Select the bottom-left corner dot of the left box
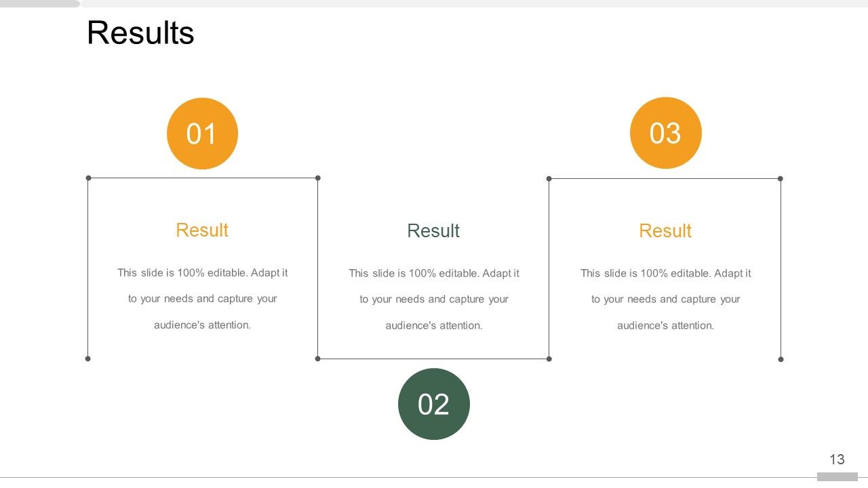This screenshot has width=868, height=488. [x=88, y=359]
